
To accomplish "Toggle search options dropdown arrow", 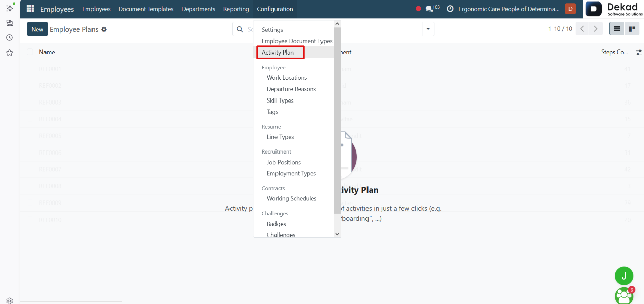I will [x=428, y=29].
